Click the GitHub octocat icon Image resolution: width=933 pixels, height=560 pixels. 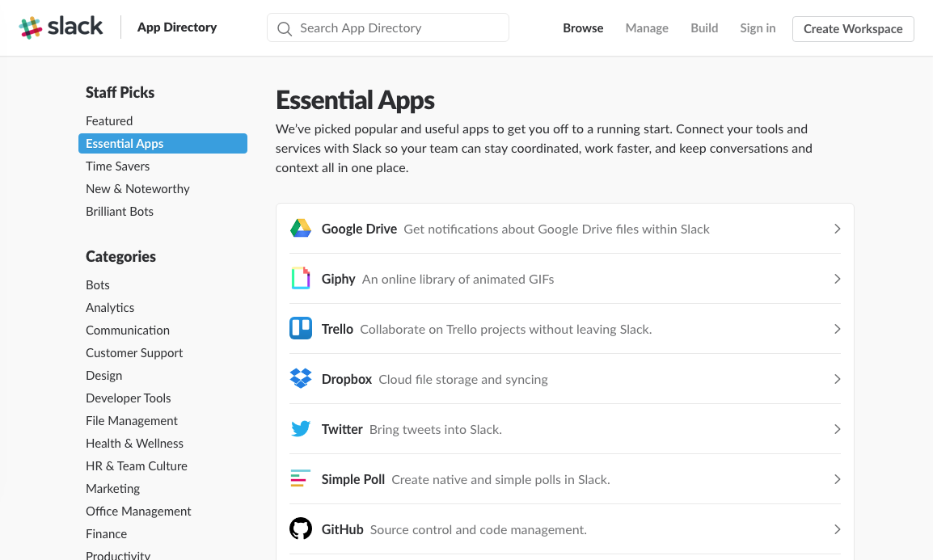(301, 528)
